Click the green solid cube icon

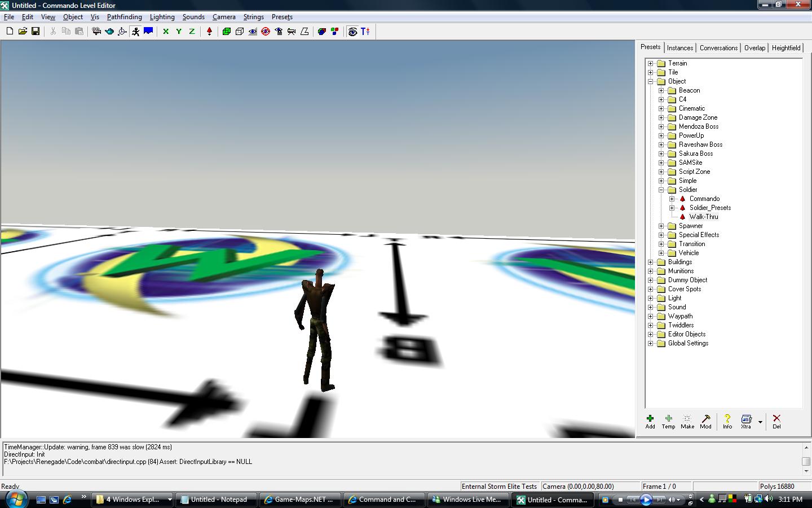226,32
